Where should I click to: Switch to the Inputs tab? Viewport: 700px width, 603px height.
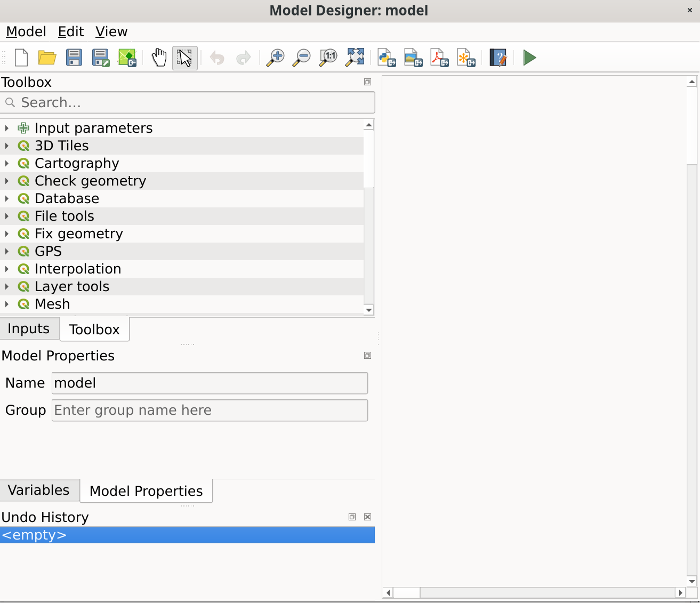(29, 329)
